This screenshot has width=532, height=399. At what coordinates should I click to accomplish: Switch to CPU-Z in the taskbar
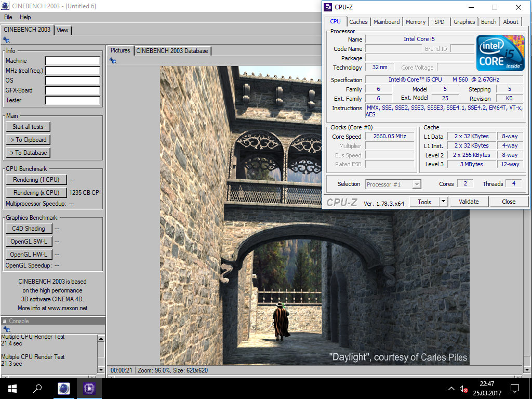click(89, 389)
